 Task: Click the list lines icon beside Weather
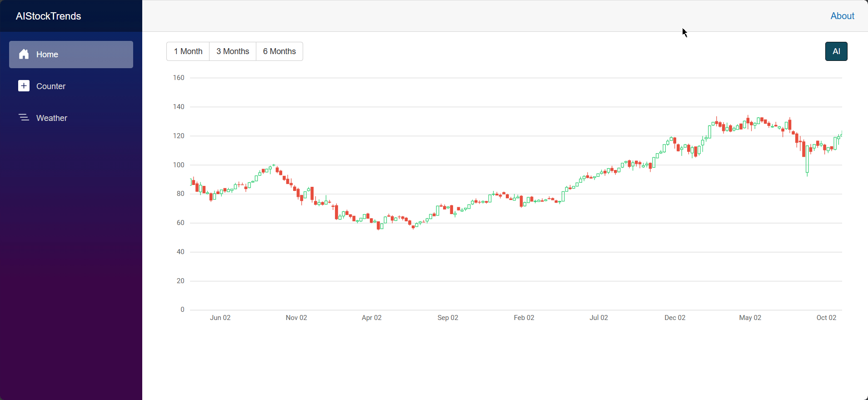pos(24,118)
